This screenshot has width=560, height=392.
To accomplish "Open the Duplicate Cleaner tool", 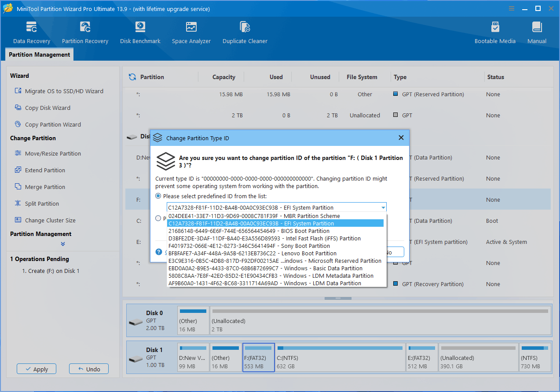I will pos(245,33).
